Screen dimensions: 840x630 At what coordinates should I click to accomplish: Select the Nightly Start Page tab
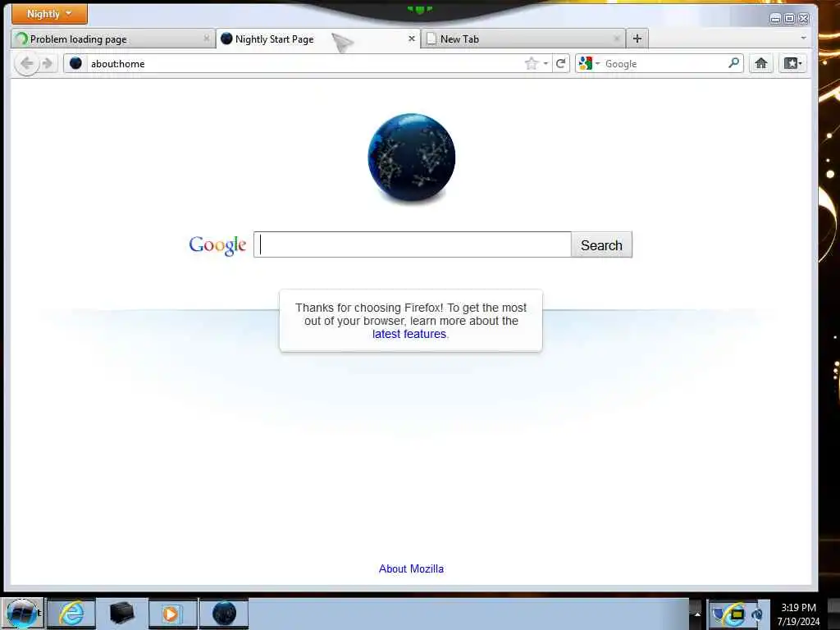(318, 39)
